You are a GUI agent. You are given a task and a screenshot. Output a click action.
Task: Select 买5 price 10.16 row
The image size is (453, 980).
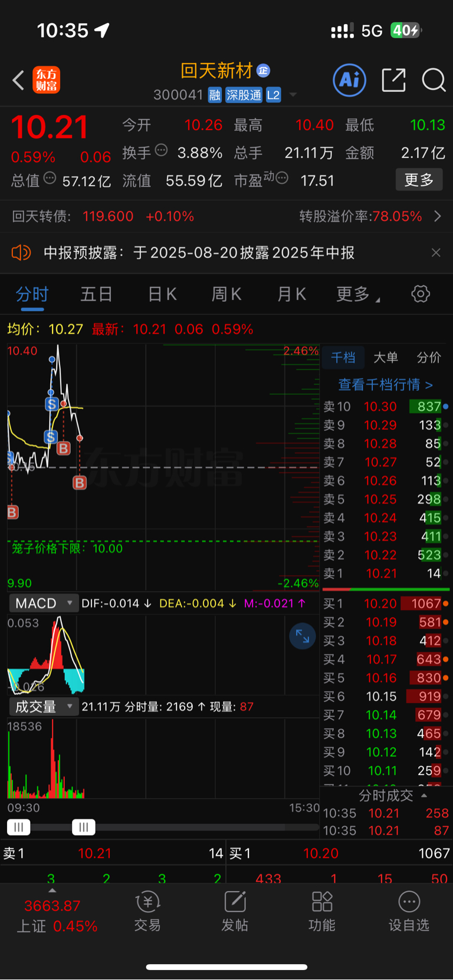click(386, 678)
